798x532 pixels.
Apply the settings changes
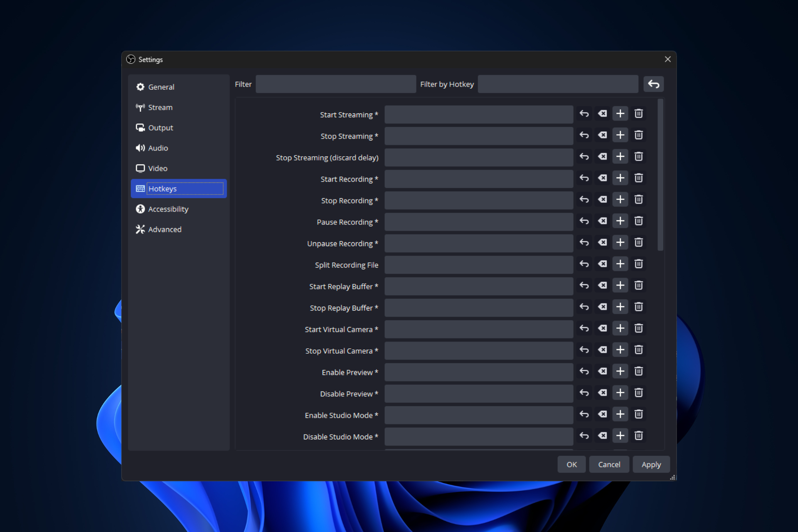click(x=651, y=464)
